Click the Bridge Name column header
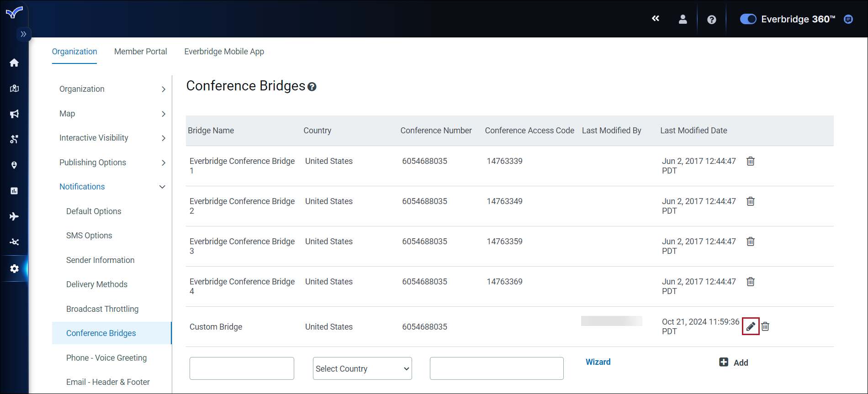This screenshot has height=394, width=868. tap(211, 131)
